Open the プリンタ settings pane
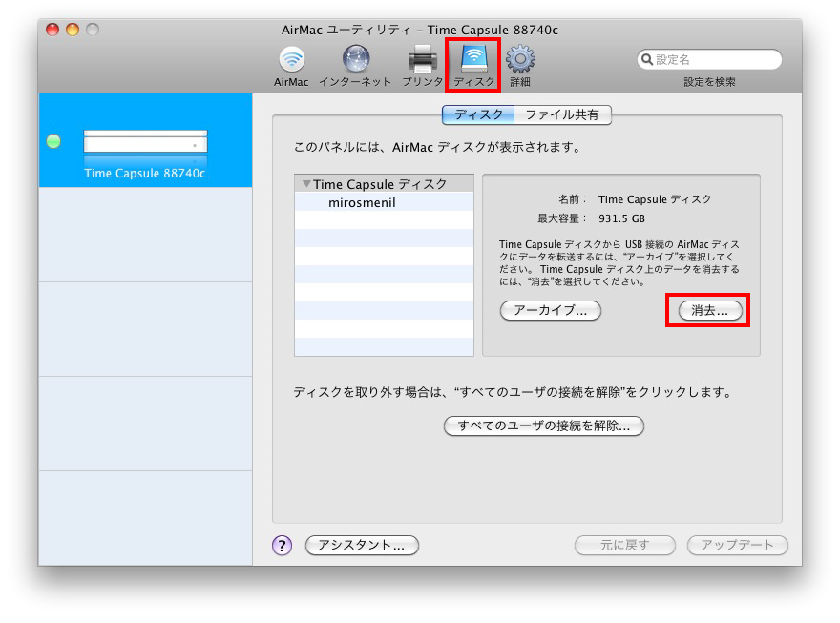Image resolution: width=840 pixels, height=623 pixels. (423, 67)
